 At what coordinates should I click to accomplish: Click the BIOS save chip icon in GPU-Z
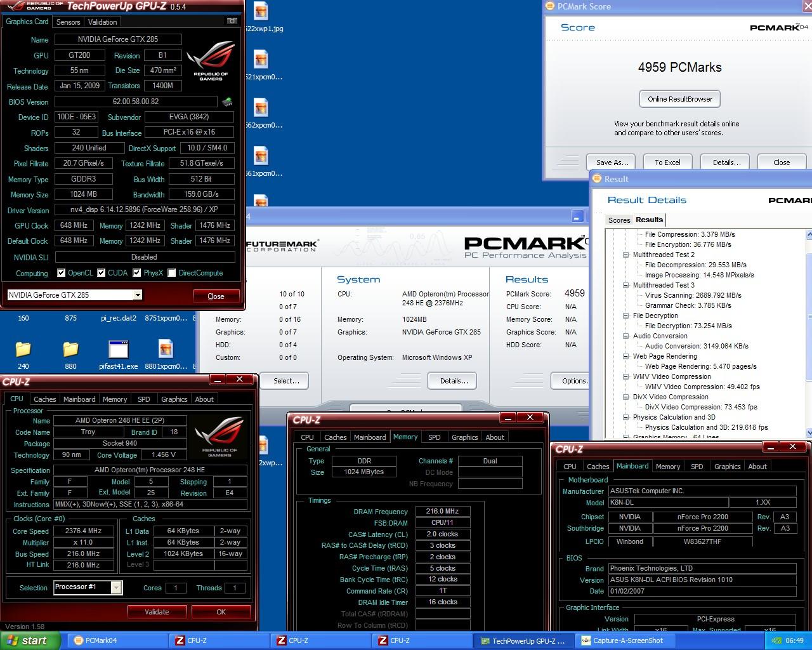[x=226, y=102]
